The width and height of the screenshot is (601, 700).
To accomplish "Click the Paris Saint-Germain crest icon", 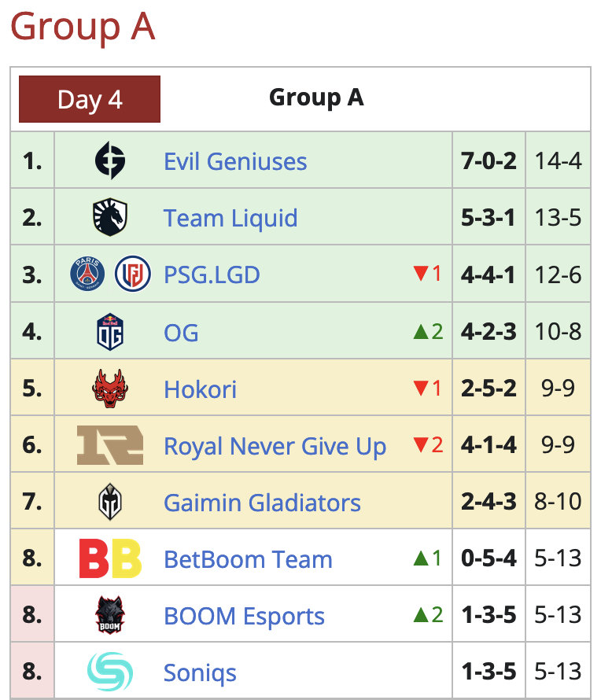I will pos(87,274).
